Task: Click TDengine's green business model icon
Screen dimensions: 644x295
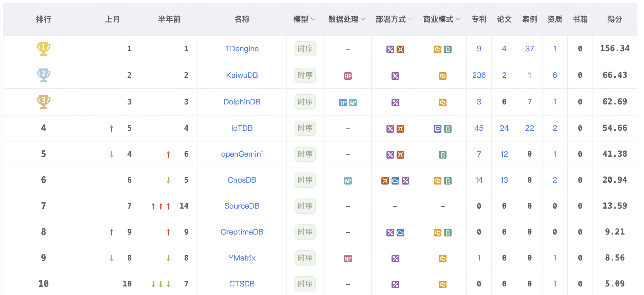Action: 448,49
